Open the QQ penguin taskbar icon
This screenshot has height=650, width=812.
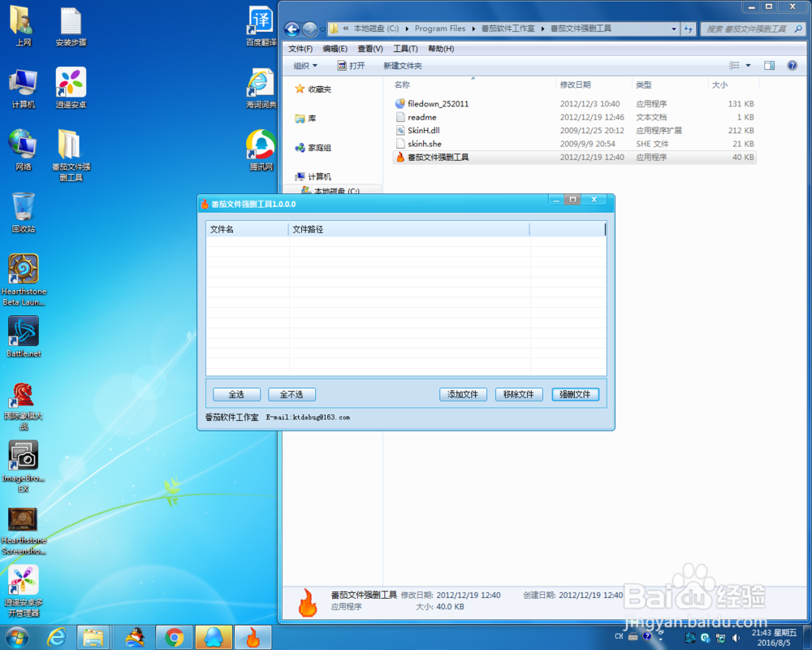[x=135, y=638]
